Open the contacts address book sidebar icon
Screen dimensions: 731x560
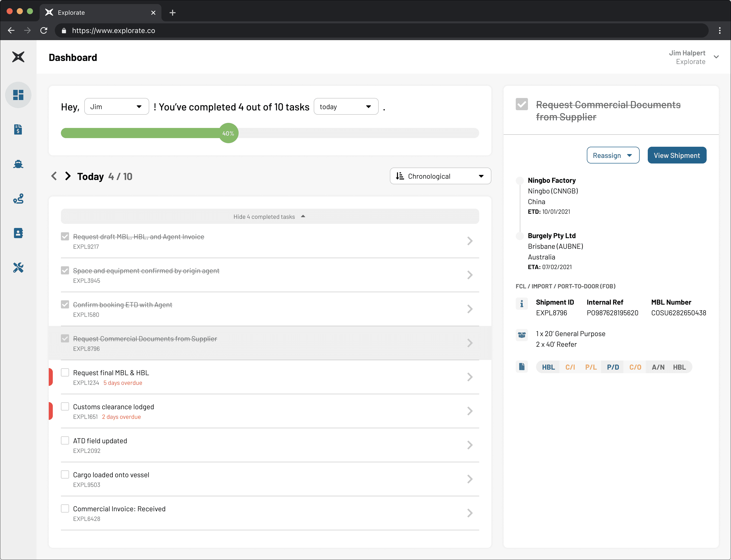(18, 233)
